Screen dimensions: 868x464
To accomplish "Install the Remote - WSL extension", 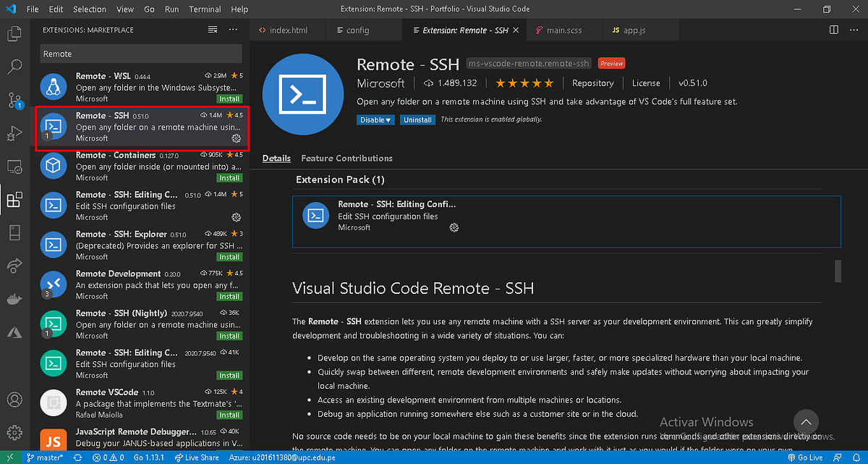I will coord(229,98).
